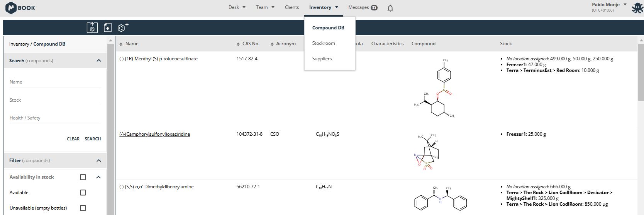
Task: Click the SEARCH button
Action: pyautogui.click(x=93, y=139)
